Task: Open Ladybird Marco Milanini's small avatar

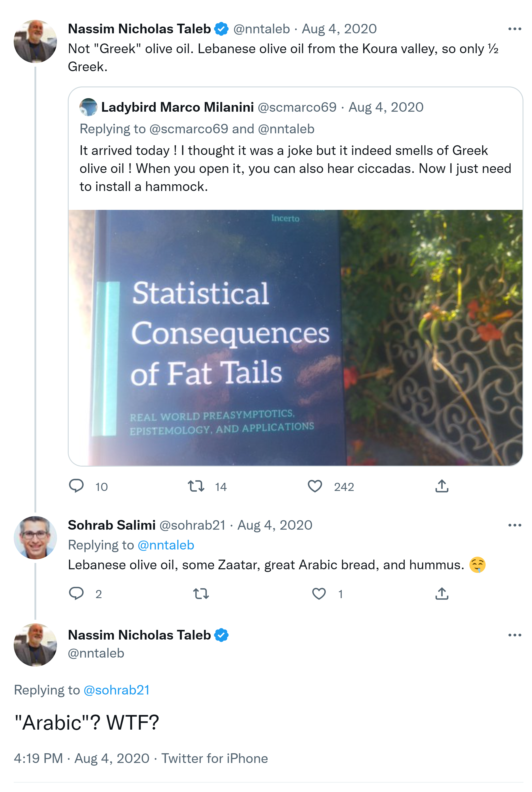Action: tap(88, 107)
